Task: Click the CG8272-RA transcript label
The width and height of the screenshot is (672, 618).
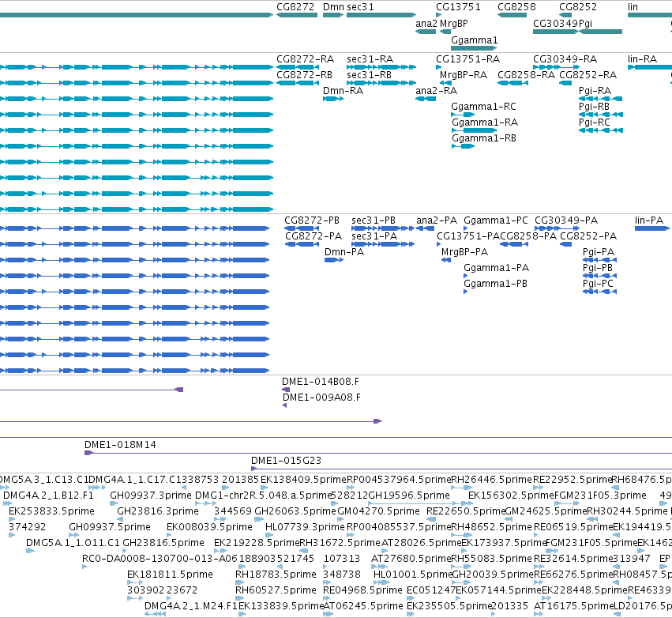Action: point(305,58)
